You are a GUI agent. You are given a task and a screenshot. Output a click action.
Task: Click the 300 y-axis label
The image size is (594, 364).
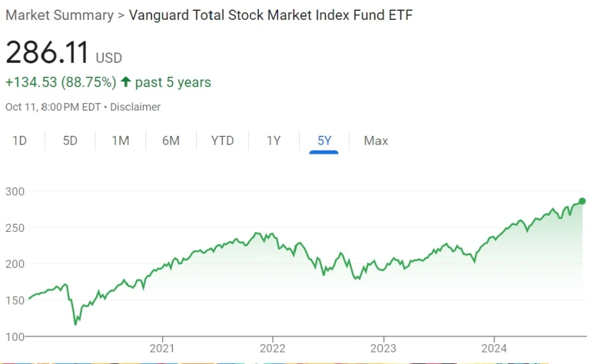[15, 192]
